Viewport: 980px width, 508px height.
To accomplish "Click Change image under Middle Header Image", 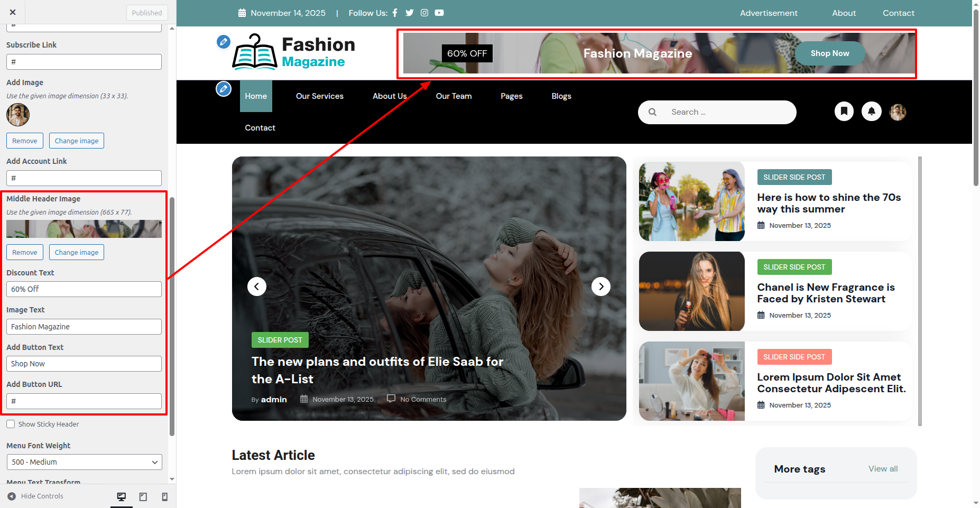I will point(77,252).
